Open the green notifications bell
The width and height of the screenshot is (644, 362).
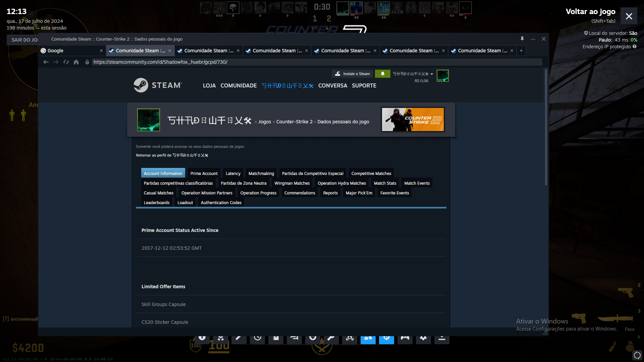(x=382, y=74)
